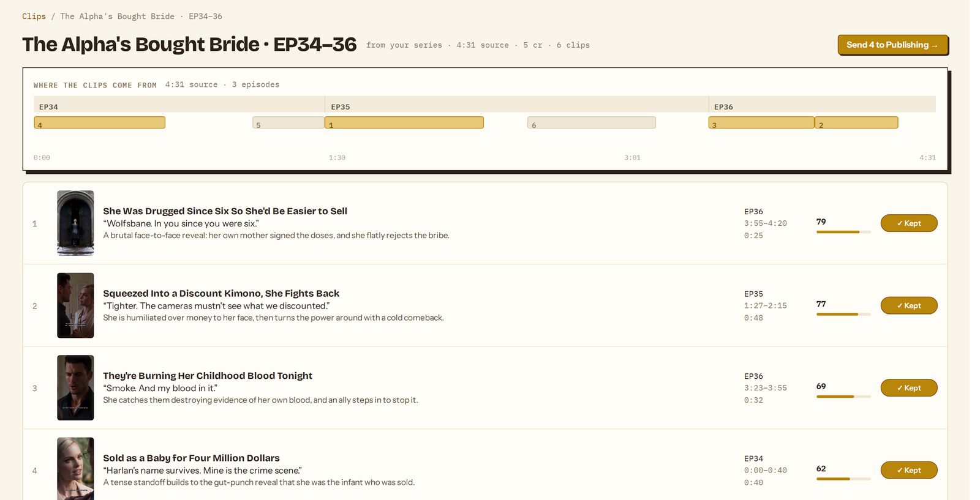The image size is (980, 500).
Task: Click score bar for the 79-rated clip
Action: click(x=843, y=232)
